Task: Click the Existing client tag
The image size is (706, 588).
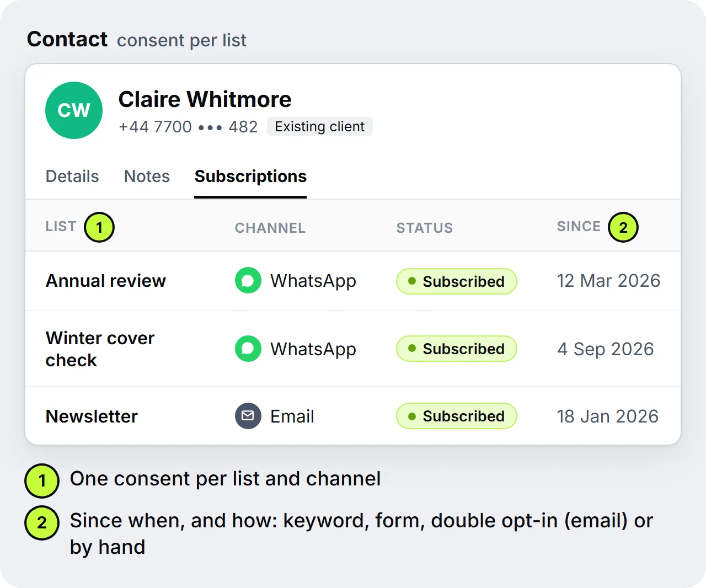Action: [320, 126]
